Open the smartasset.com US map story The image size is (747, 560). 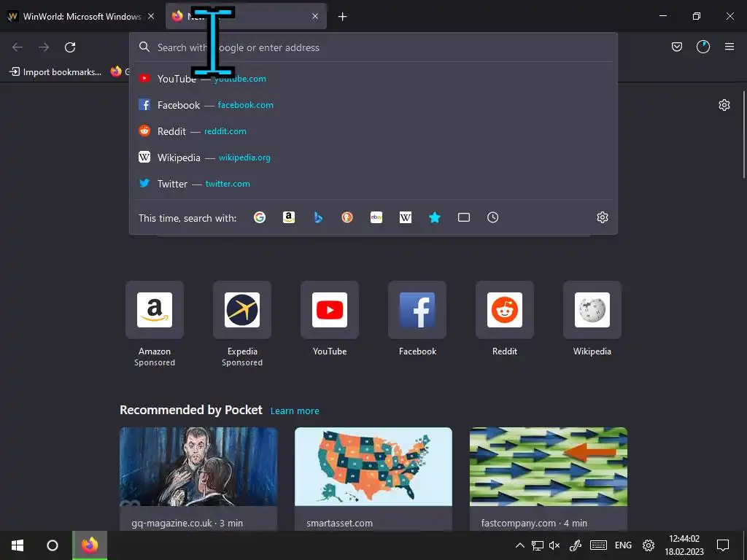point(373,479)
